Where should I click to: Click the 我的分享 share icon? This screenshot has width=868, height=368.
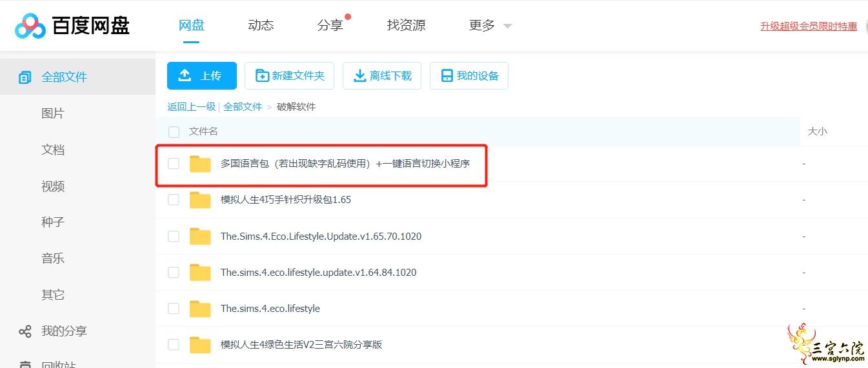pyautogui.click(x=25, y=332)
